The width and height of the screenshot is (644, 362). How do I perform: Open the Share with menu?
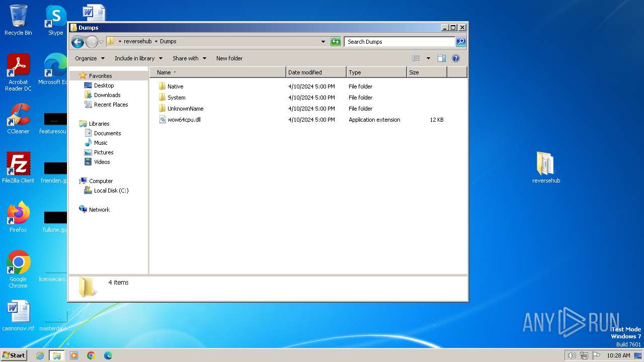[189, 58]
